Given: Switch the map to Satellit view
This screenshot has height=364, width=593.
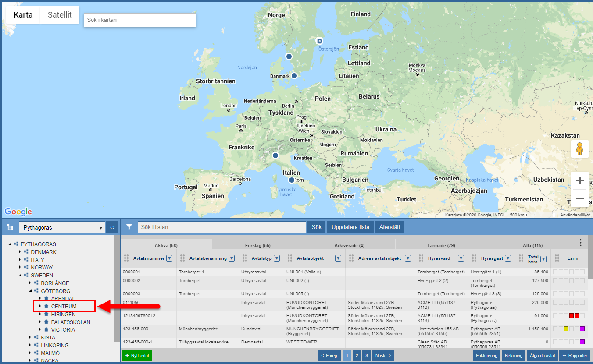Looking at the screenshot, I should [60, 15].
